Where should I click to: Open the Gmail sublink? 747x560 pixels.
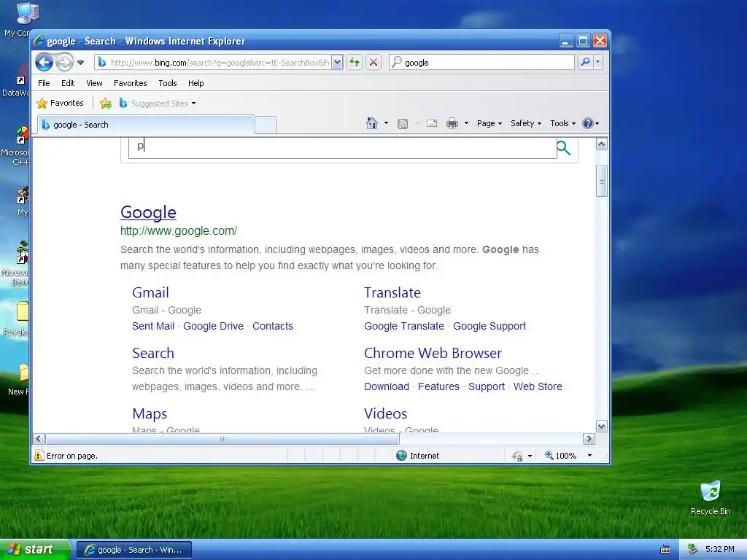150,292
